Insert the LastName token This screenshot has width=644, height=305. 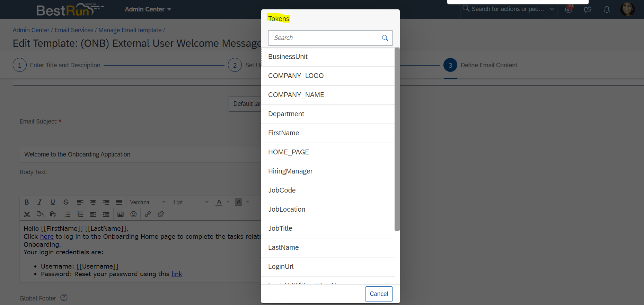coord(328,248)
